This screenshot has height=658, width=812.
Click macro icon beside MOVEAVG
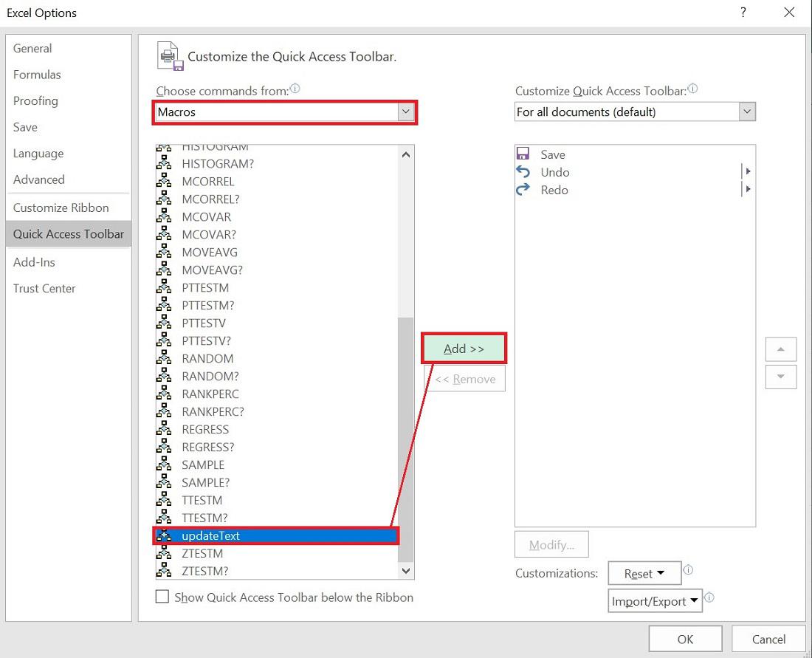coord(164,253)
